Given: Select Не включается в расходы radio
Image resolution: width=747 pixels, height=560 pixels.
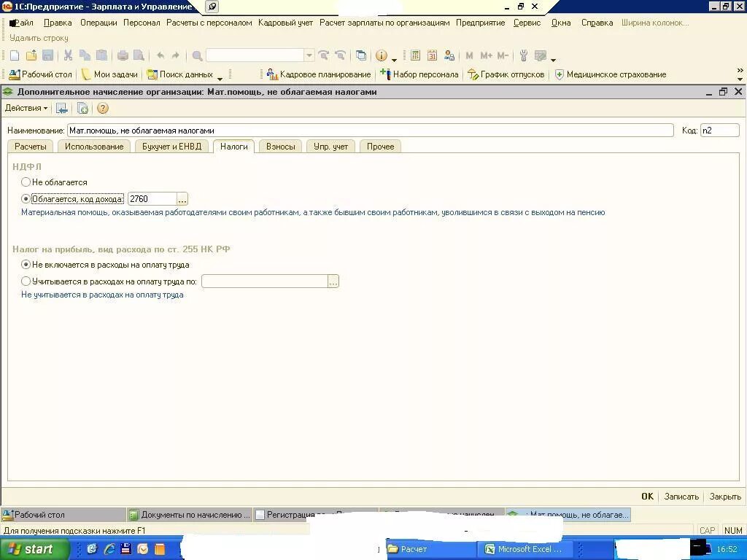Looking at the screenshot, I should point(26,264).
